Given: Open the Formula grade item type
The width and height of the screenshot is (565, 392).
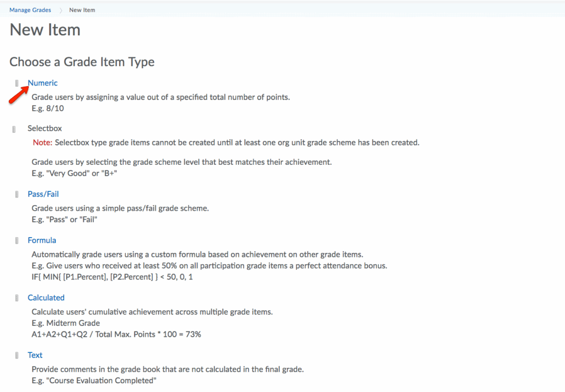Looking at the screenshot, I should point(42,240).
